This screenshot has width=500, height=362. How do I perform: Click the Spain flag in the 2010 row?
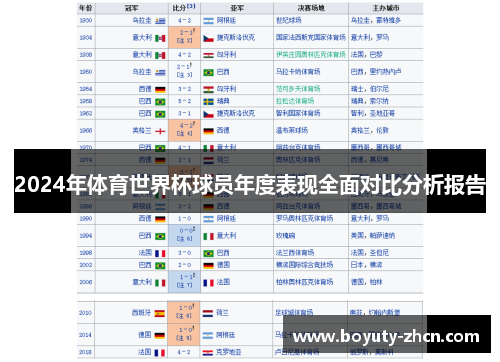(159, 313)
